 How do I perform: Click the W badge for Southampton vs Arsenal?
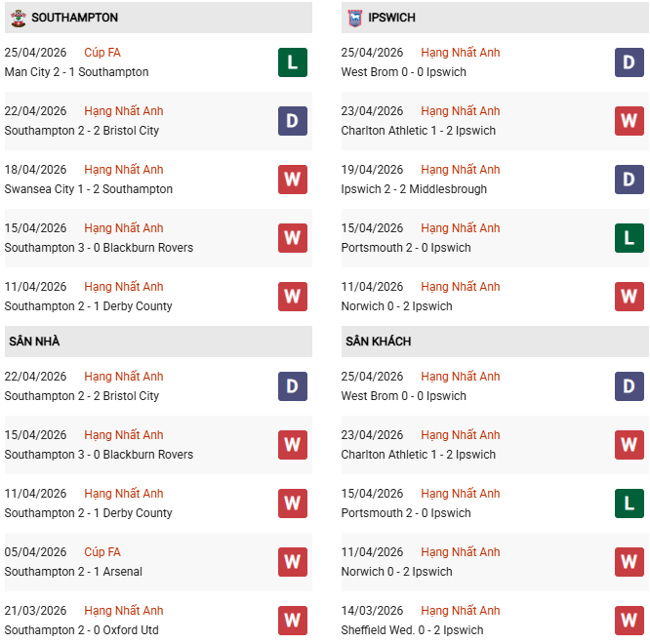[293, 562]
